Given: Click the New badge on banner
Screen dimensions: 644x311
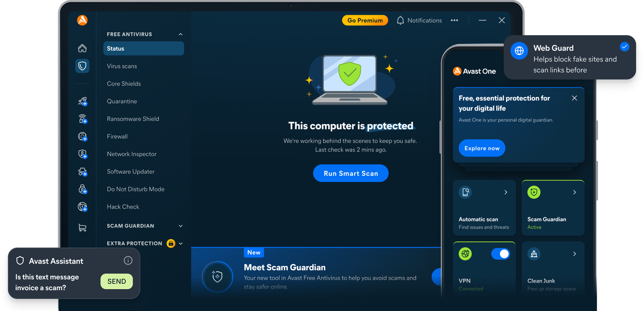Looking at the screenshot, I should pyautogui.click(x=254, y=252).
